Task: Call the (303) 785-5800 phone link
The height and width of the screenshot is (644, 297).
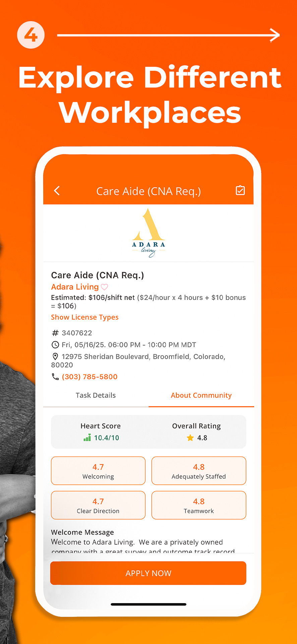Action: (90, 377)
